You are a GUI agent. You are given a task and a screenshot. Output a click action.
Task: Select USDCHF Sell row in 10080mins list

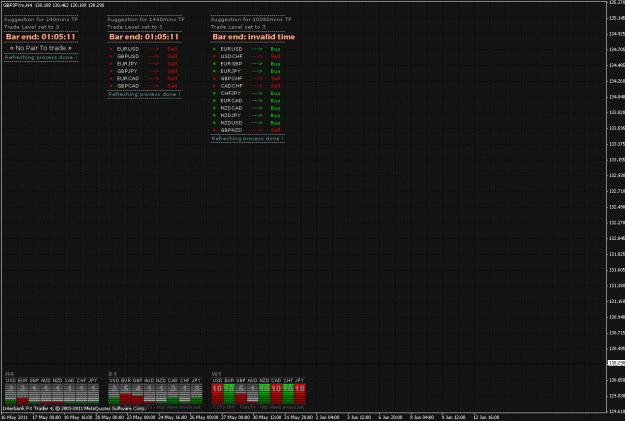[x=247, y=56]
